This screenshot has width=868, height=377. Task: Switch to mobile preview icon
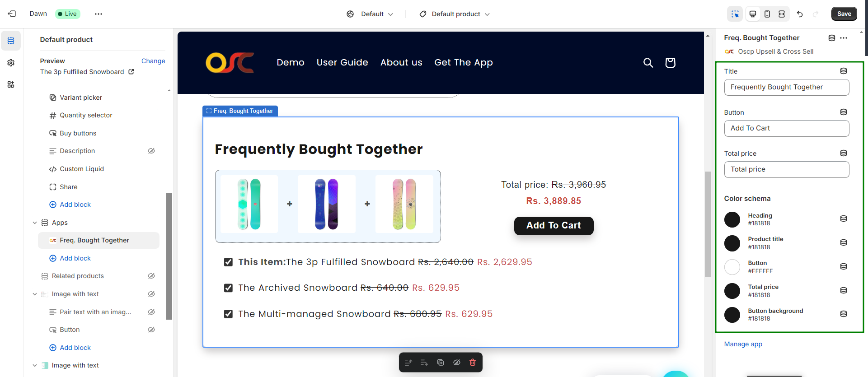pyautogui.click(x=767, y=14)
